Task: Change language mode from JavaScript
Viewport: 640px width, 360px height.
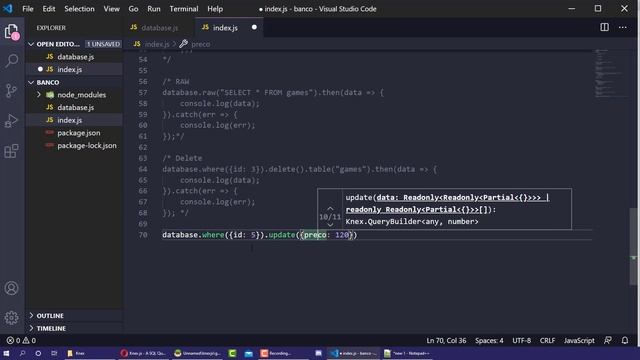Action: coord(579,340)
